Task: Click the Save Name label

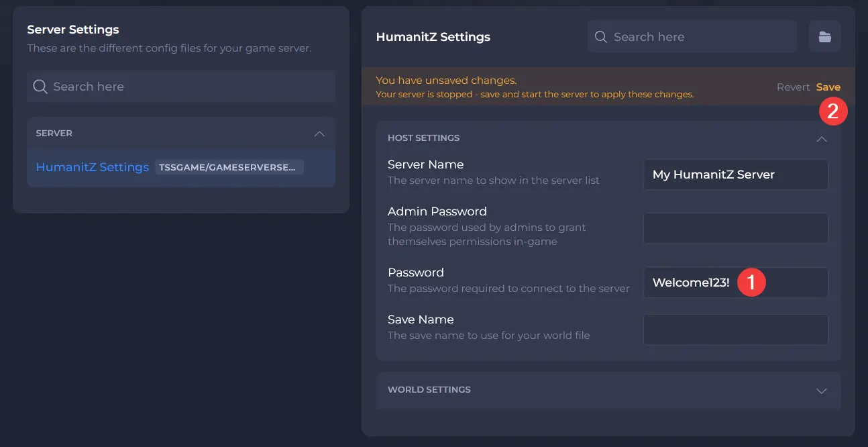Action: [x=421, y=319]
